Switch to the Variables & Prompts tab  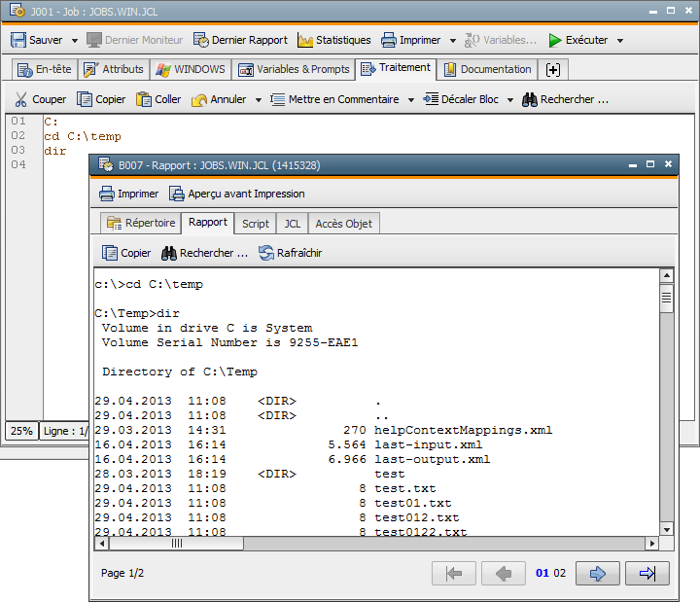292,69
